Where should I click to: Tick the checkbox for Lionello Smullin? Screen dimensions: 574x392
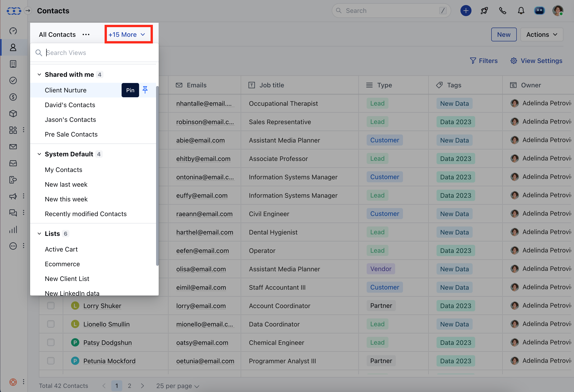(51, 324)
